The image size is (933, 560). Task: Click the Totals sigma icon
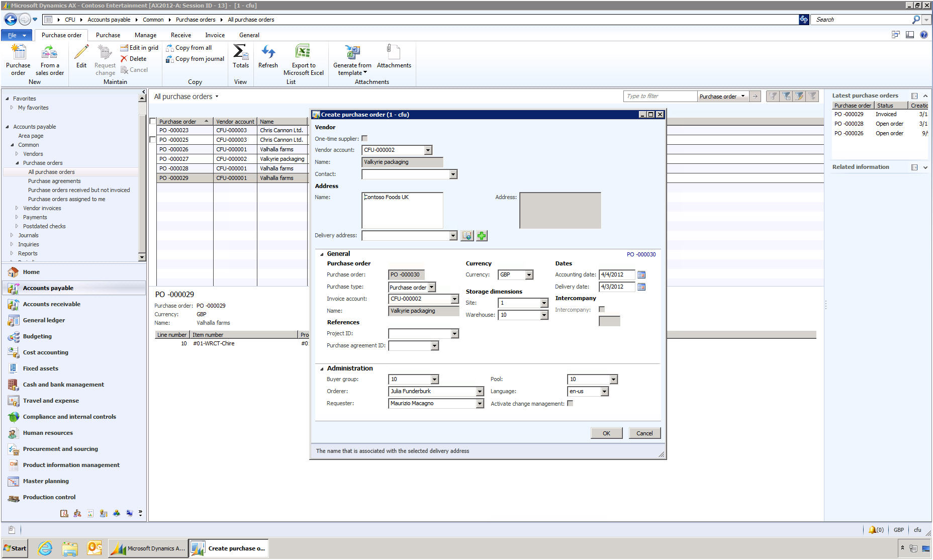240,52
